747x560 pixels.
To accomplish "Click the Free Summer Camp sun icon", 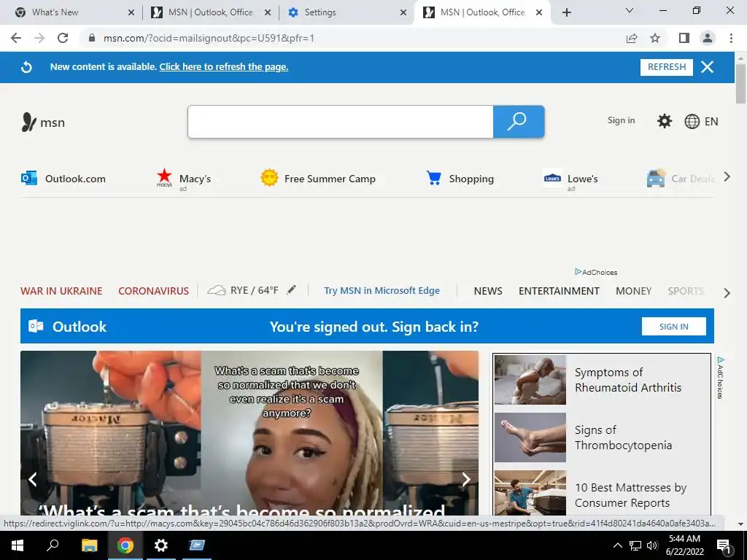I will point(269,178).
